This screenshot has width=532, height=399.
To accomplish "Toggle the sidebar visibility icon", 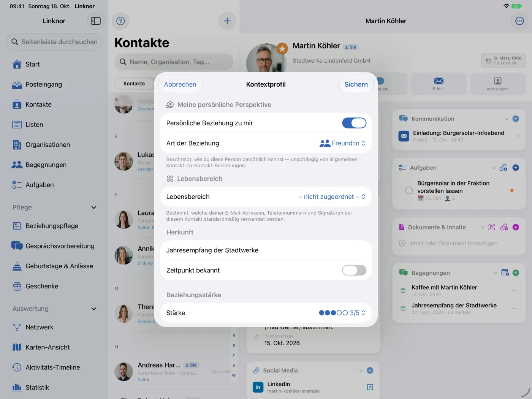I will (x=96, y=21).
